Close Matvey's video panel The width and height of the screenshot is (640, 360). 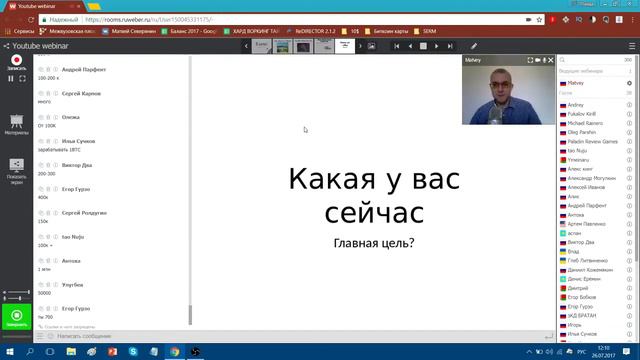coord(551,60)
